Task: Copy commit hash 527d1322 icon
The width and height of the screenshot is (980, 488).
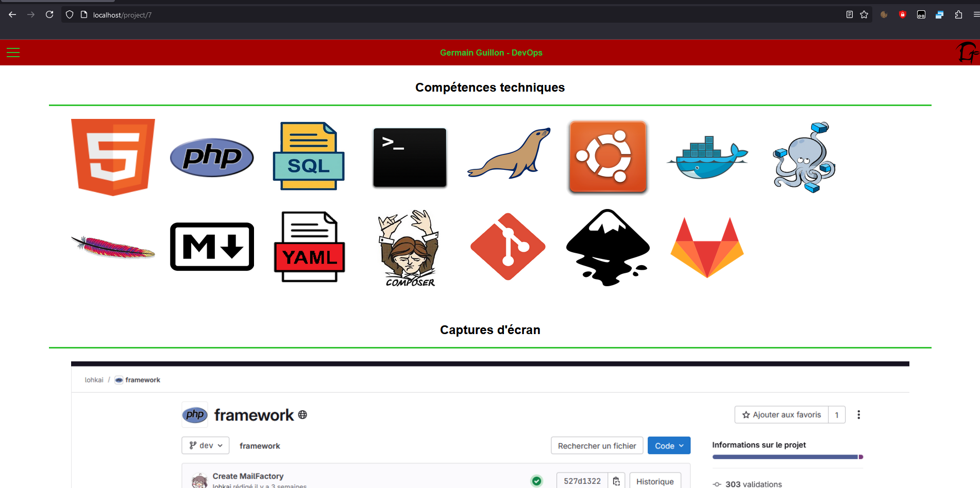Action: click(616, 481)
